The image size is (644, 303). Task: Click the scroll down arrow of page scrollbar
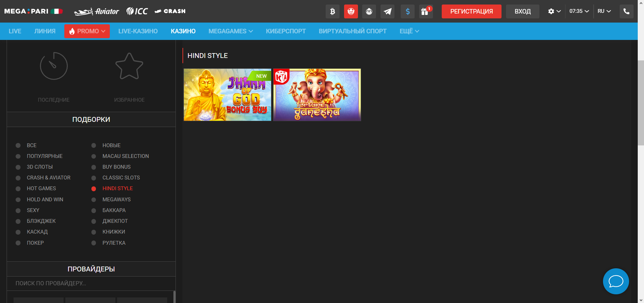[x=641, y=300]
